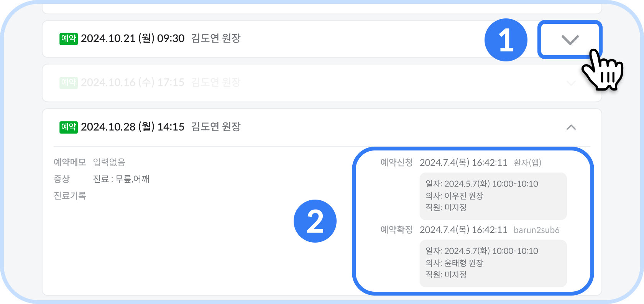Click the 환자(앱) source label

point(527,163)
